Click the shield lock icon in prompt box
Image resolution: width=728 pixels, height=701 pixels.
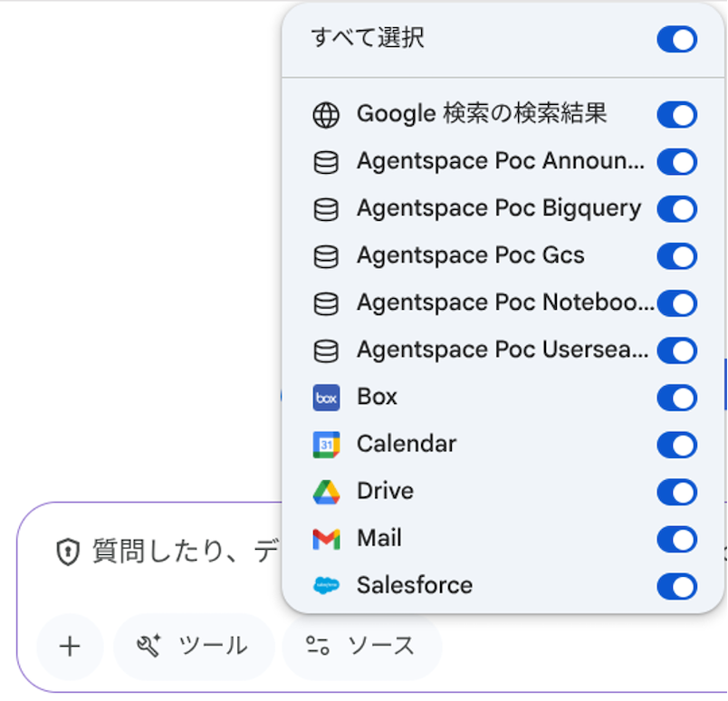68,552
